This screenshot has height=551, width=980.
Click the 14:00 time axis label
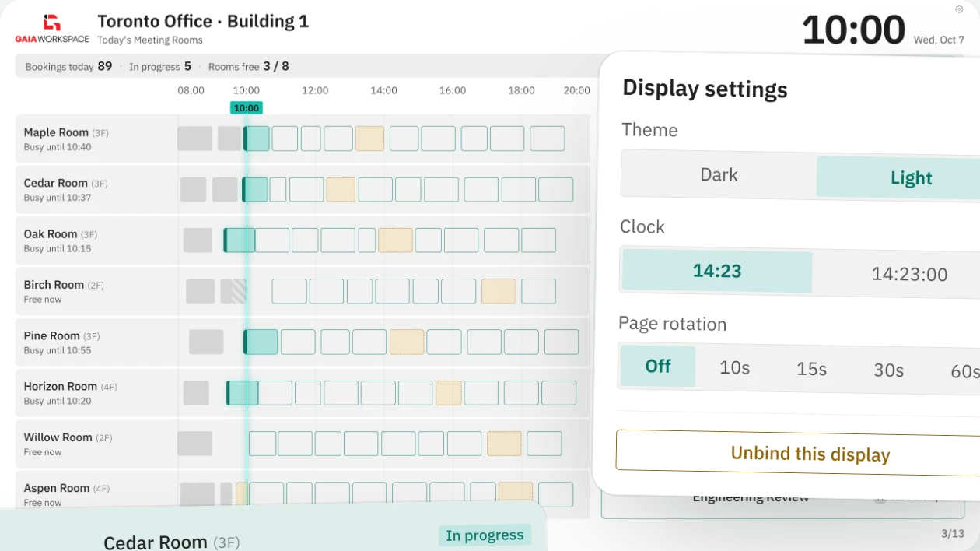383,90
